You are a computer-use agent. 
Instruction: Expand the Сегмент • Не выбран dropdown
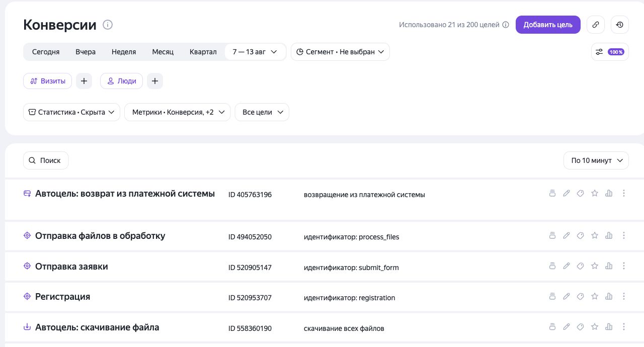tap(340, 52)
